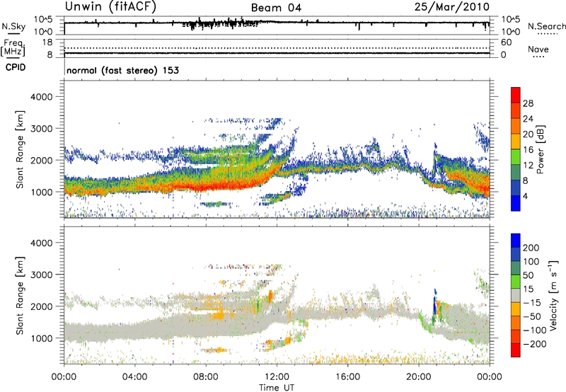The height and width of the screenshot is (392, 566).
Task: Click the '3000' tick on the velocity plot axis
Action: (42, 275)
